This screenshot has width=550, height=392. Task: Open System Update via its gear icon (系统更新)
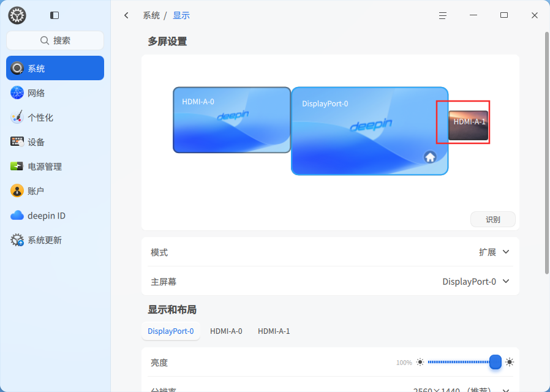pos(17,240)
